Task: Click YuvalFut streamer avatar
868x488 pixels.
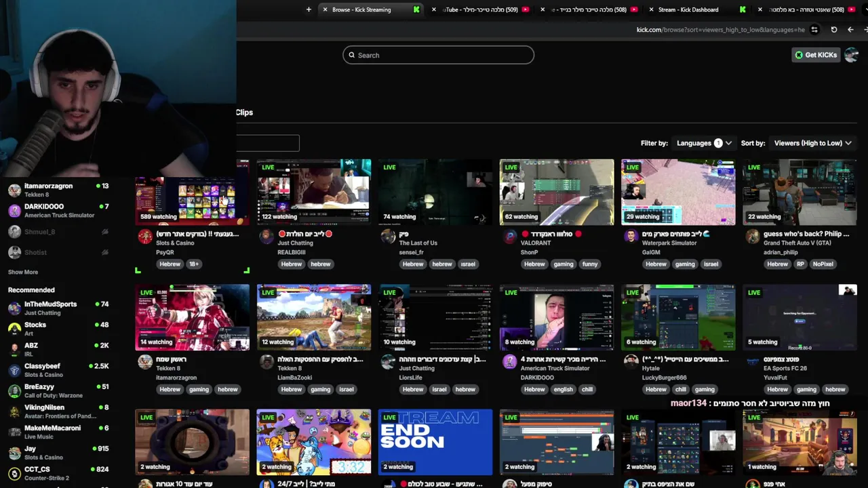Action: (753, 361)
